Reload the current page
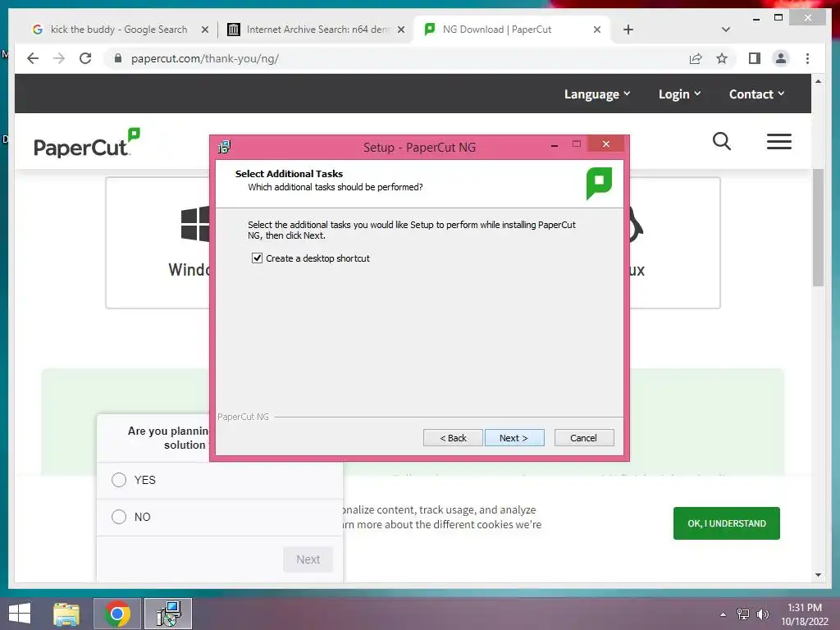 [85, 58]
